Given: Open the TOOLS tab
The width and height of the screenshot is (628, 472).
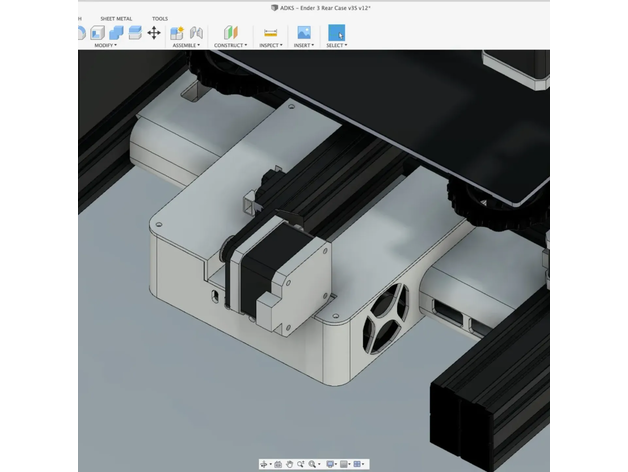Looking at the screenshot, I should 160,19.
